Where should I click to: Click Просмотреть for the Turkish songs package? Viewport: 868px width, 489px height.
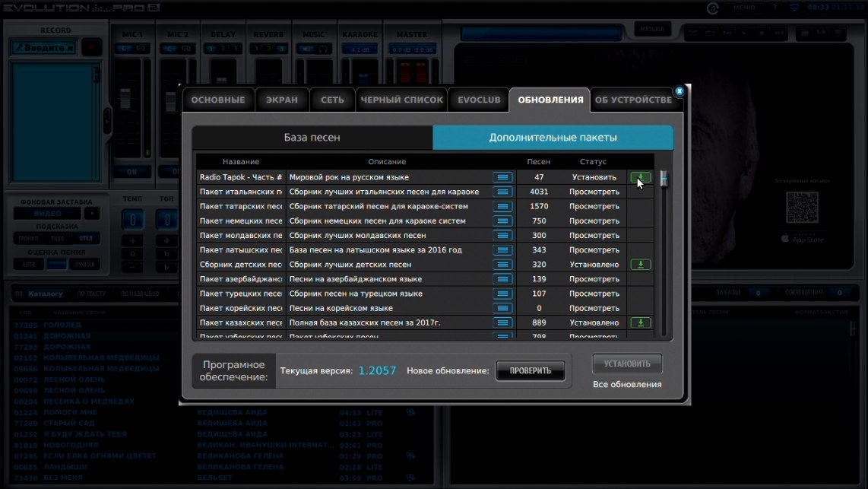594,294
